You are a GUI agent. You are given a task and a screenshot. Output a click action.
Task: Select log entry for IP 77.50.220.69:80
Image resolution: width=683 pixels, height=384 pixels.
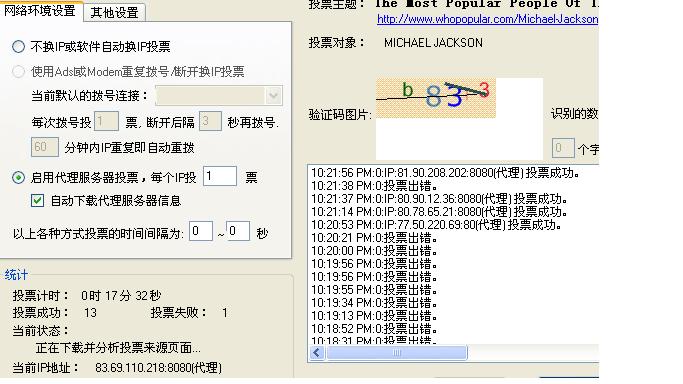pos(436,225)
